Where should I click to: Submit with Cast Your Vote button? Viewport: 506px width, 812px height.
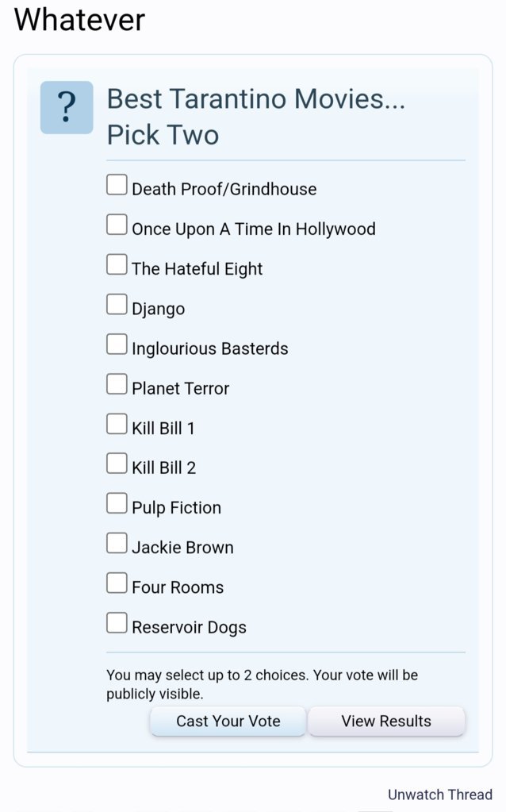pyautogui.click(x=228, y=721)
